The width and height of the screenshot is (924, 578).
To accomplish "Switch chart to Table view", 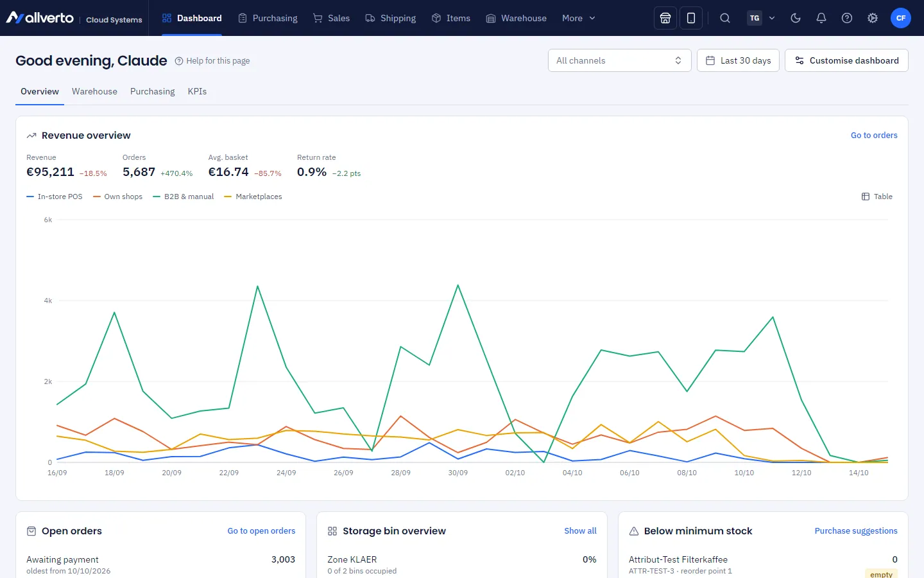I will 877,197.
